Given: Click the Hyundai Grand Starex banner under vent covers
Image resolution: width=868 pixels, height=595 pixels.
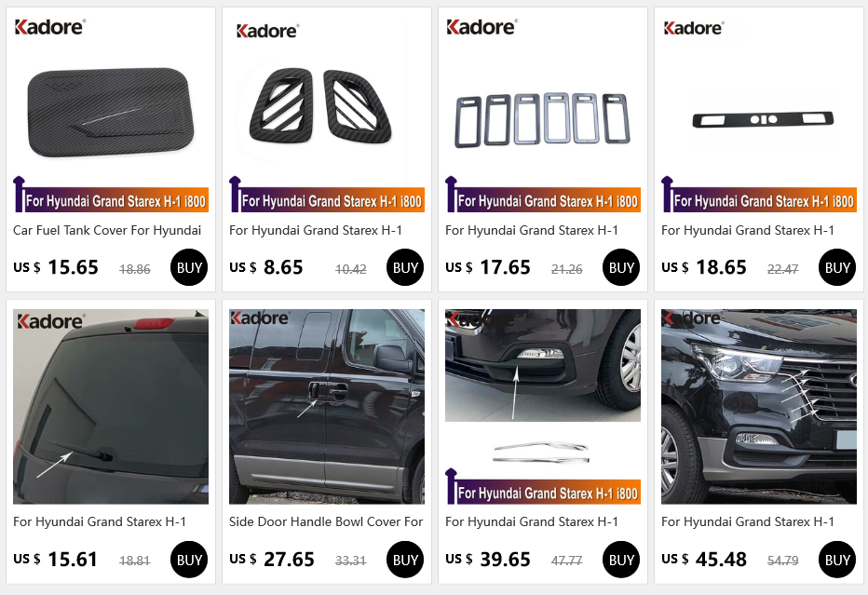Looking at the screenshot, I should pyautogui.click(x=327, y=195).
